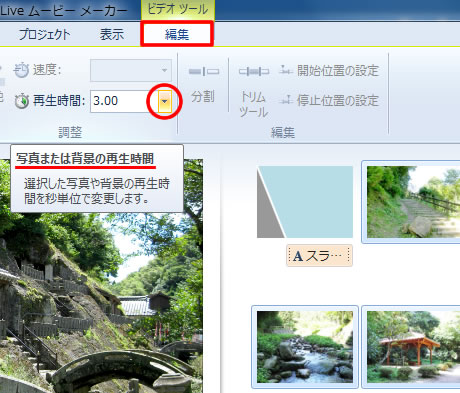Screen dimensions: 460x393
Task: Click the トリム ツール label
Action: 253,104
